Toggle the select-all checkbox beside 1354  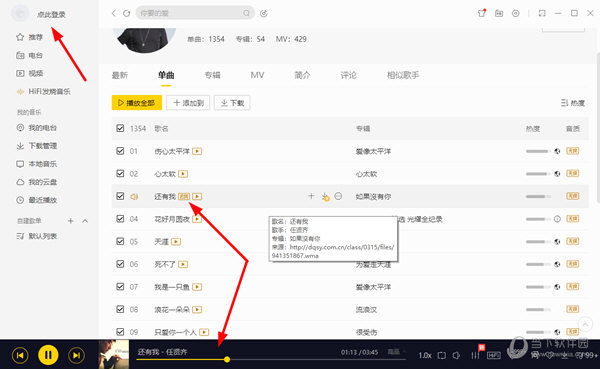(120, 128)
